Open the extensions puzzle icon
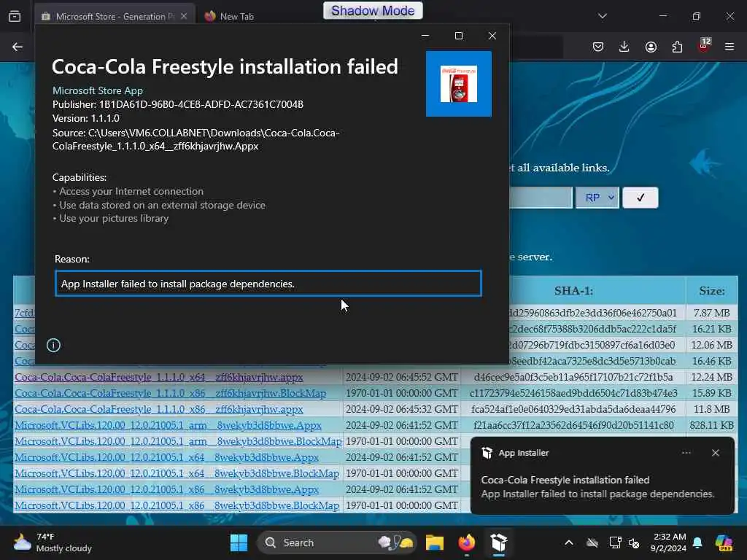This screenshot has width=747, height=560. click(677, 47)
